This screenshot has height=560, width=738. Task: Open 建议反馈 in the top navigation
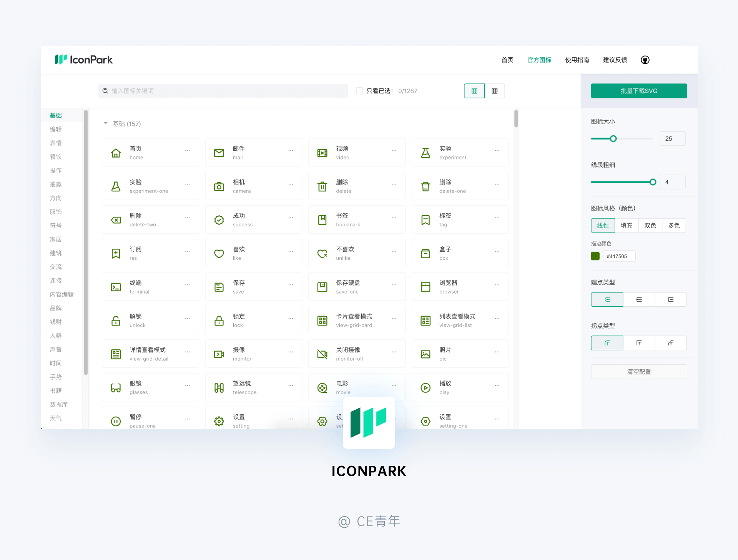(x=615, y=60)
